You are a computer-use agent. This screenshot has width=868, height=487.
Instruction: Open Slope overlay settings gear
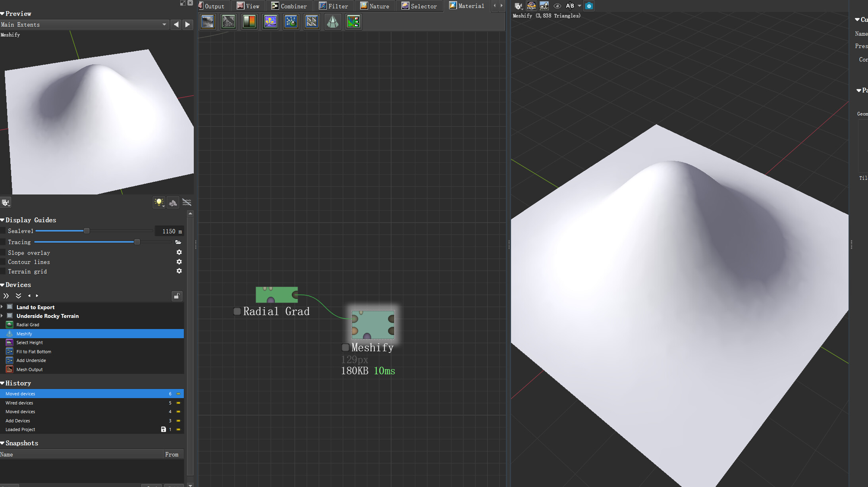click(179, 252)
